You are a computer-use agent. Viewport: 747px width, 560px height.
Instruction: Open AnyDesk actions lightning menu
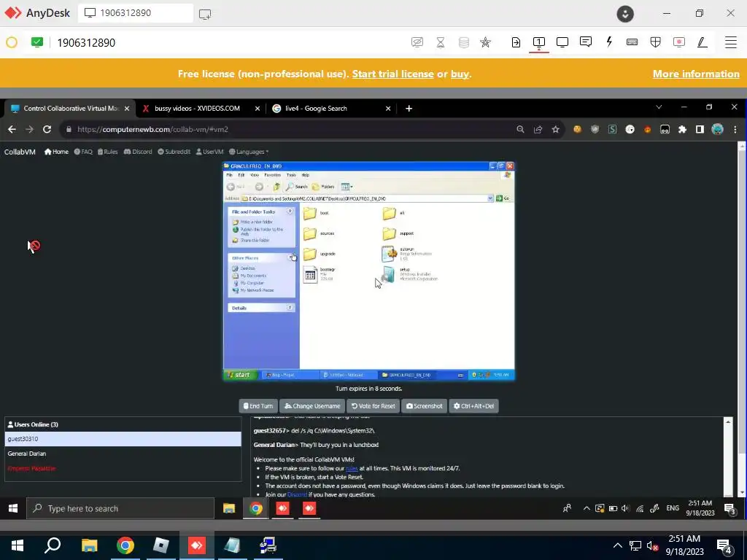[609, 42]
